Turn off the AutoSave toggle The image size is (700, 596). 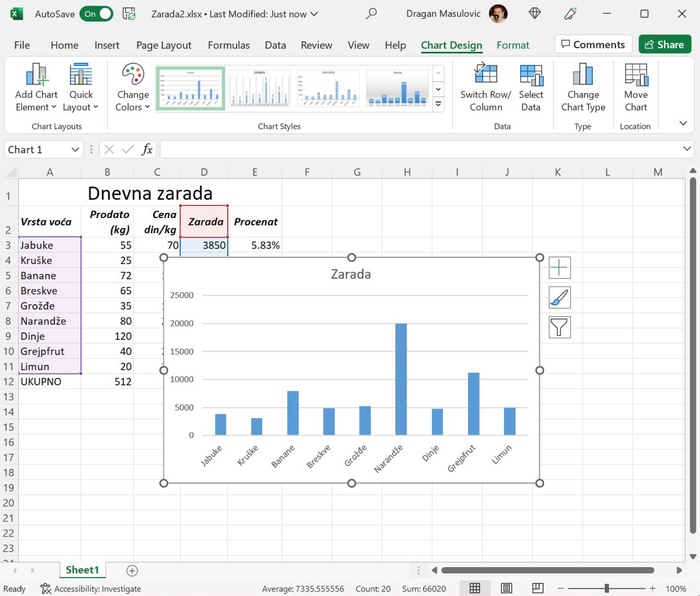[96, 14]
